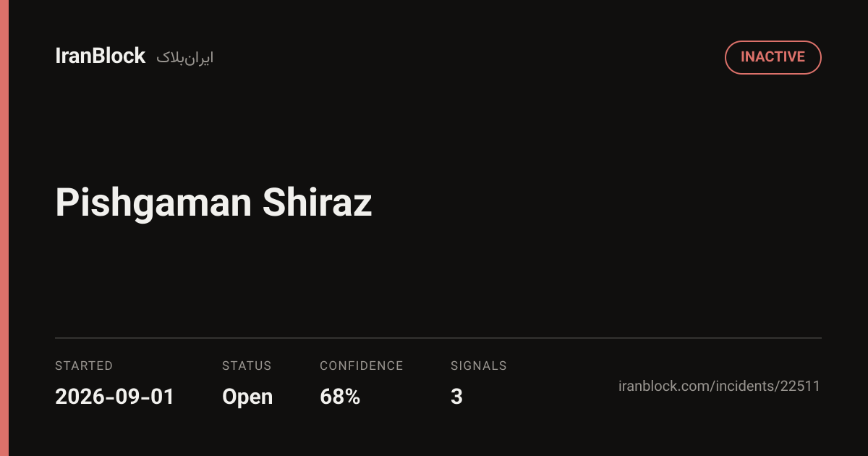Screen dimensions: 868x456
Task: Click the incident number 22511 in URL
Action: tap(800, 386)
